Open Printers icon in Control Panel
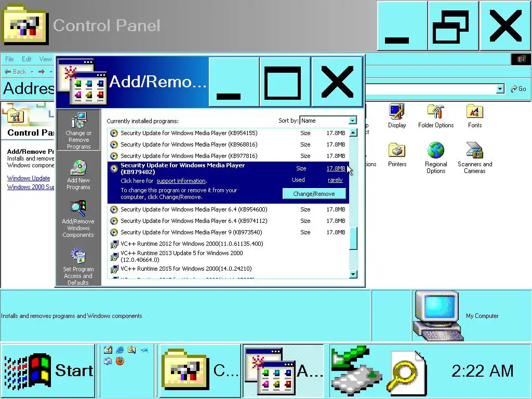This screenshot has height=399, width=532. tap(397, 155)
